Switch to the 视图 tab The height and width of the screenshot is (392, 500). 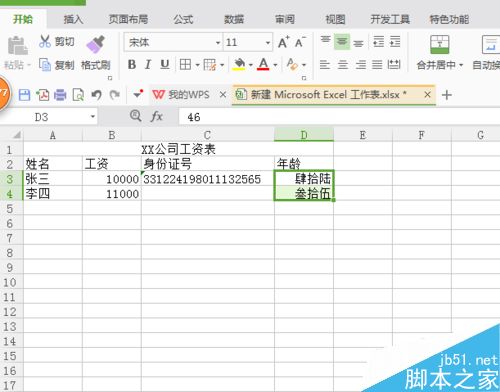click(335, 19)
